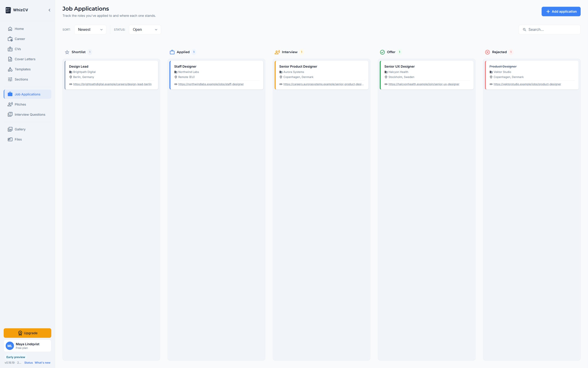Follow the vektorstudio product-designer link
Screen dimensions: 588x368
click(x=527, y=84)
